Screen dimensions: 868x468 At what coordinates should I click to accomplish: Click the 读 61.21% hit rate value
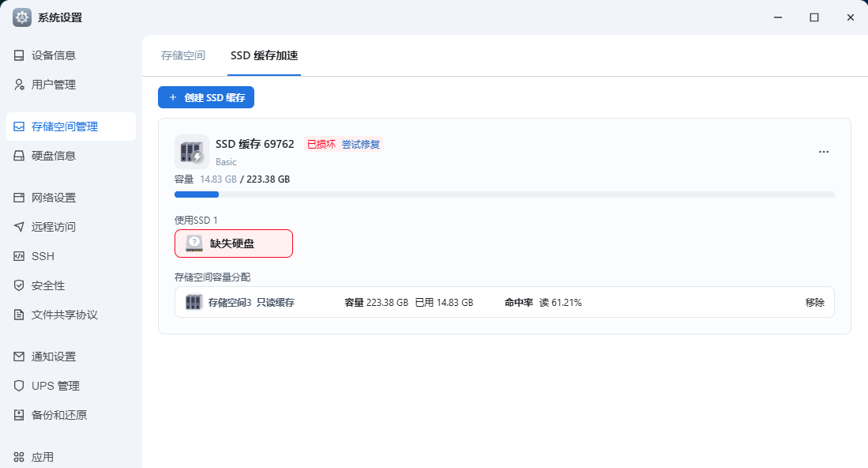[560, 303]
